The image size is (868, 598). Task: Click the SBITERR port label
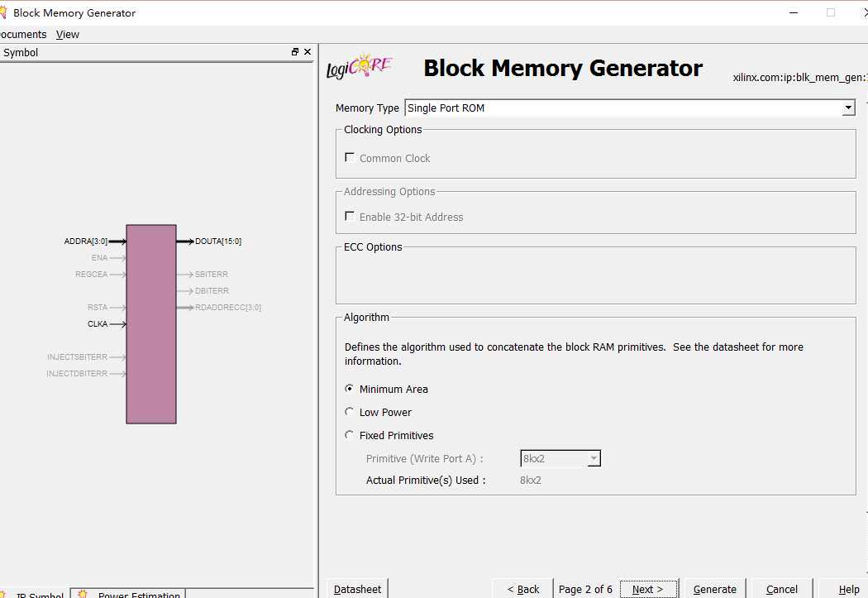tap(212, 275)
